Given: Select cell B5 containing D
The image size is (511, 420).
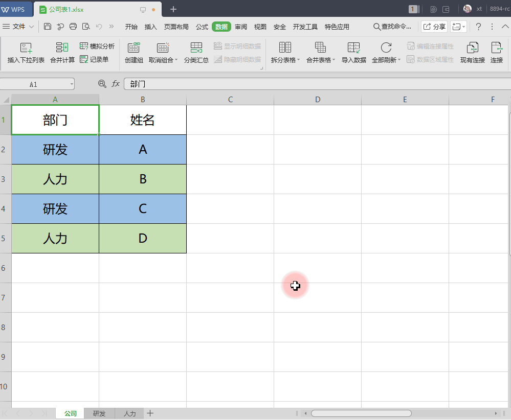Looking at the screenshot, I should tap(143, 238).
